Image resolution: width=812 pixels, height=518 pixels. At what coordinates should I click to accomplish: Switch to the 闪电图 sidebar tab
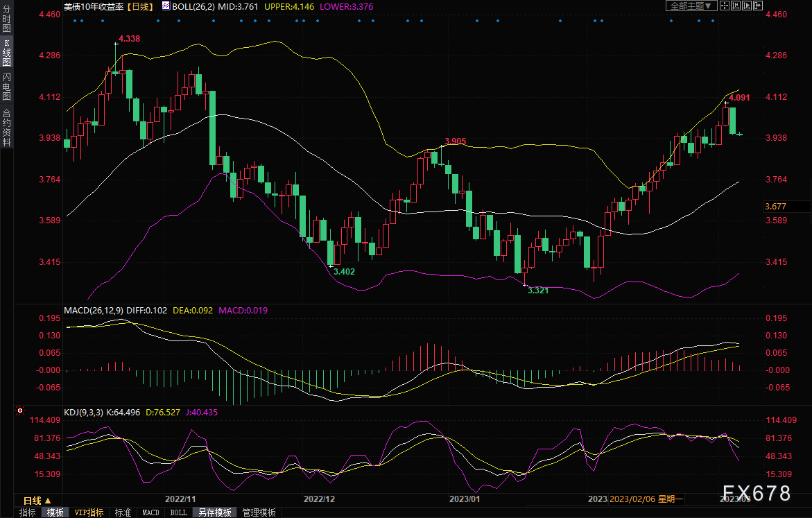click(x=6, y=87)
